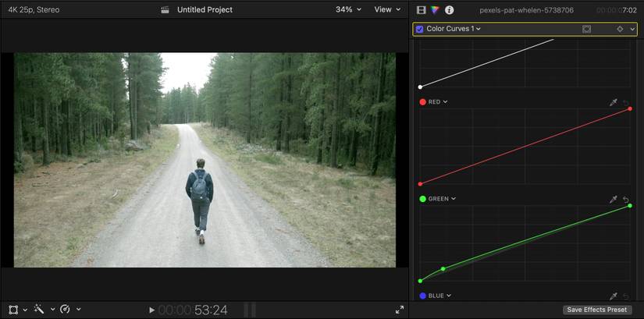Click Save Effects Preset button
This screenshot has height=319, width=644.
[x=596, y=310]
